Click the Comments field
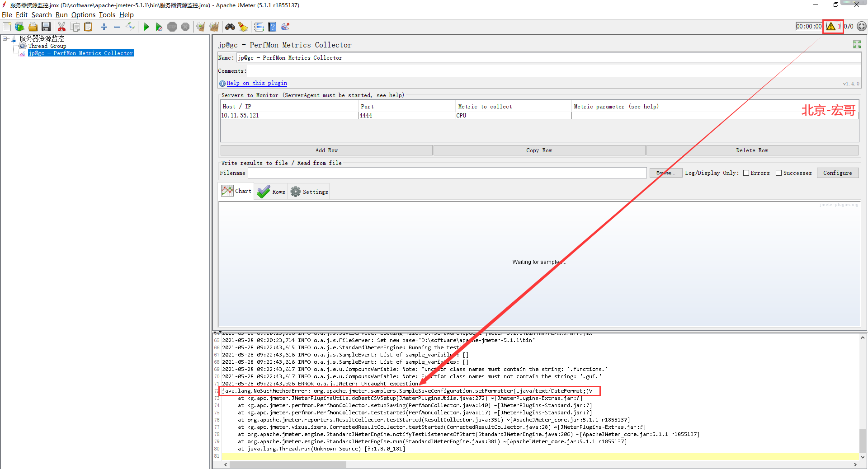This screenshot has width=868, height=469. (x=554, y=71)
